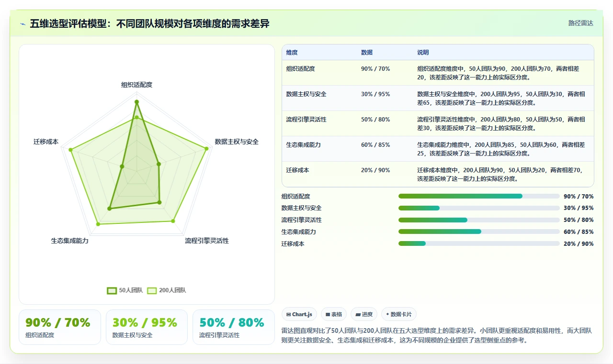
Task: Toggle the 50人团队 legend item
Action: (125, 290)
